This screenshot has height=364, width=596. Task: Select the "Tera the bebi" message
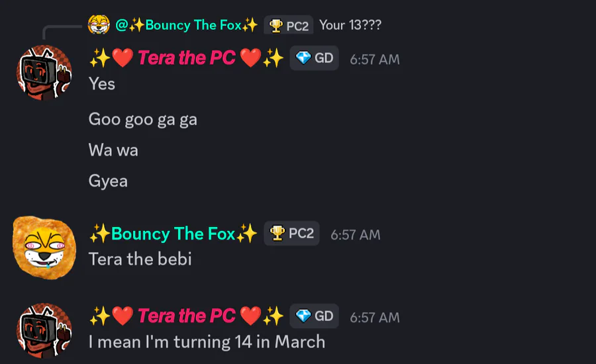coord(140,259)
